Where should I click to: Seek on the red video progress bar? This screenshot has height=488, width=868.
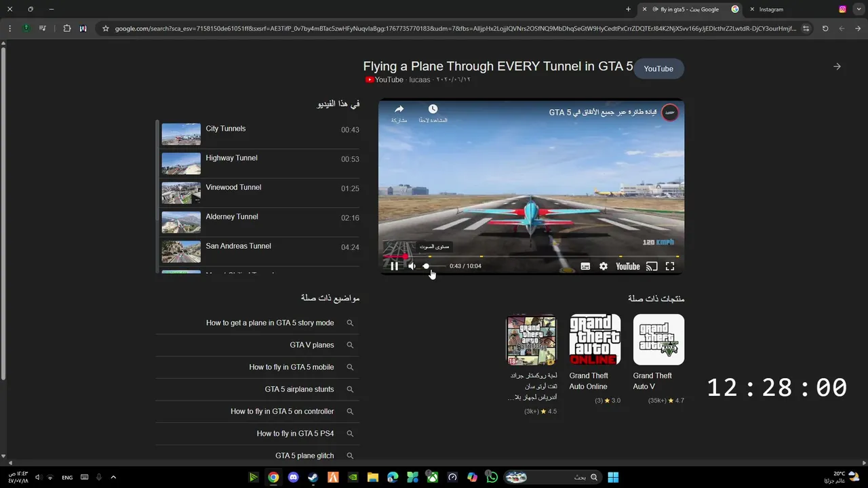tap(531, 256)
